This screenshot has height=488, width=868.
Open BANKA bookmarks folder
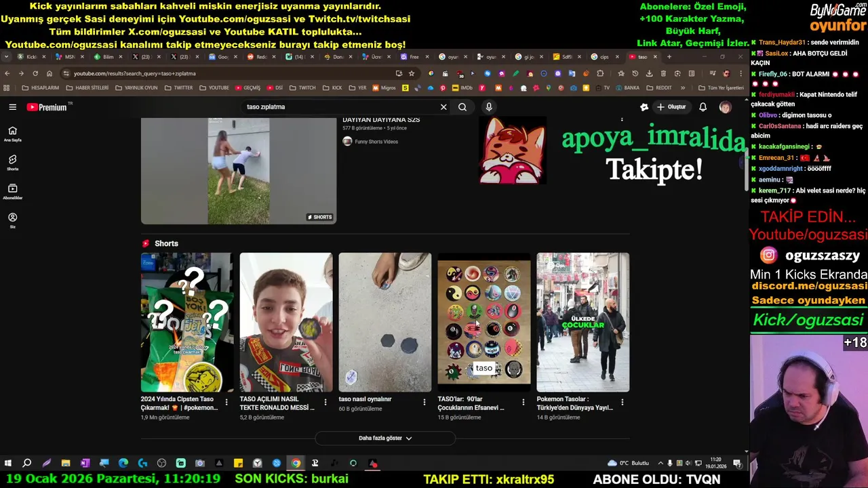[627, 88]
